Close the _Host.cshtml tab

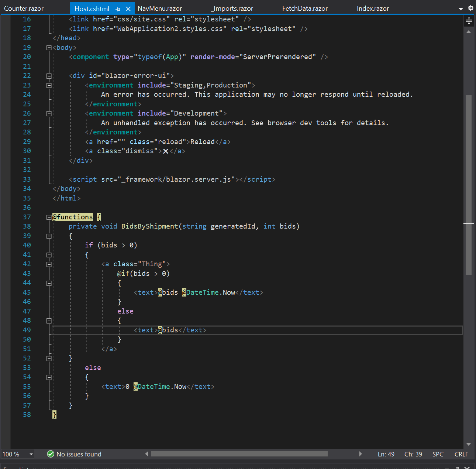(128, 8)
